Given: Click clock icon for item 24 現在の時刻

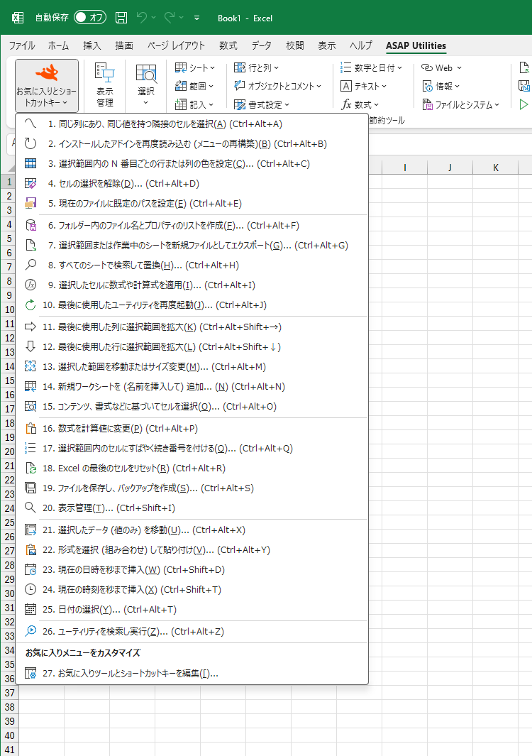Looking at the screenshot, I should pos(31,588).
